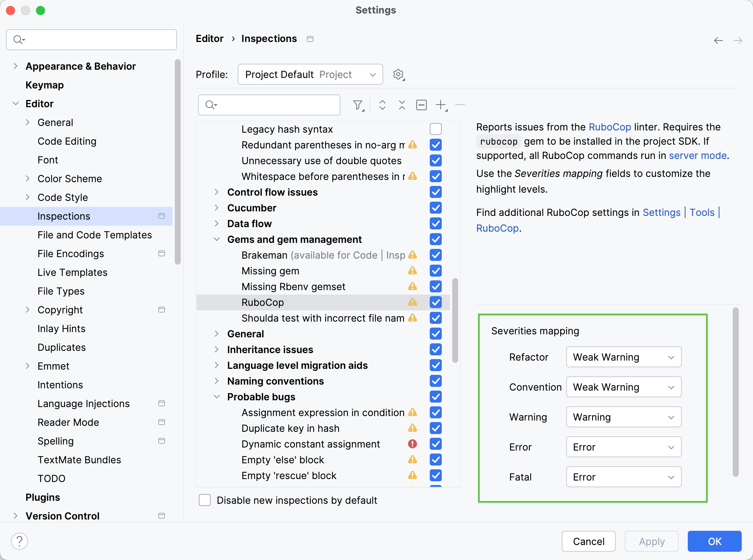
Task: Check Disable new inspections by default
Action: (205, 500)
